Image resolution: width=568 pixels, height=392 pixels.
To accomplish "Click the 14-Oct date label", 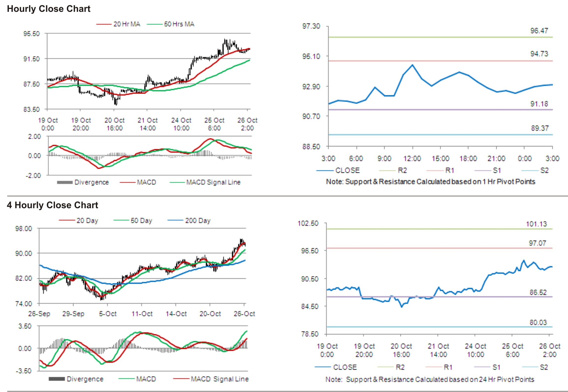I will (x=176, y=314).
